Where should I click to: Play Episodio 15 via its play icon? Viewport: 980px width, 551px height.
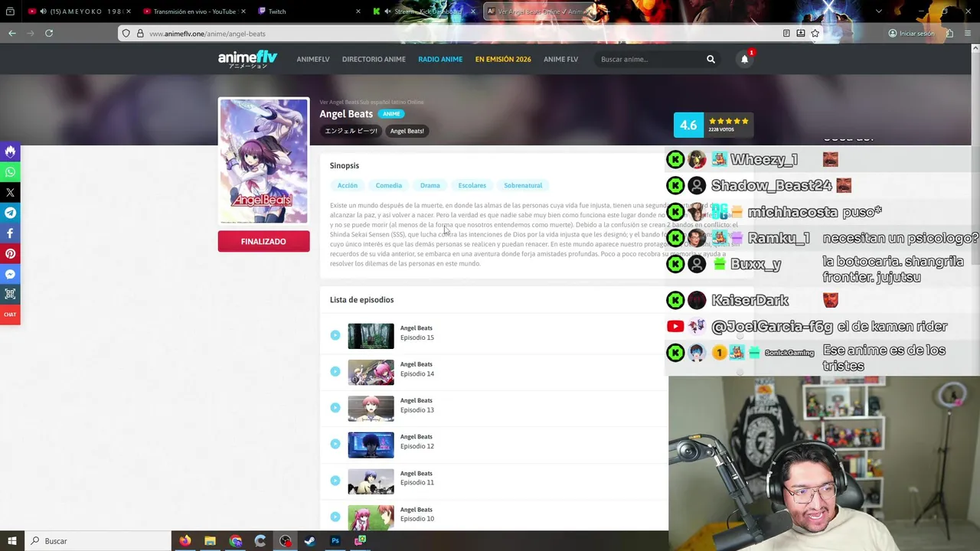[335, 335]
